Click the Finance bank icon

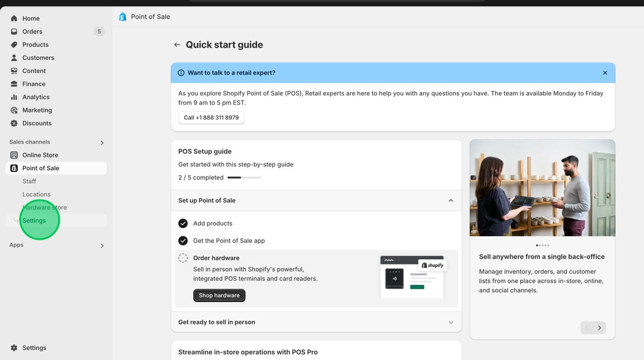[x=14, y=84]
